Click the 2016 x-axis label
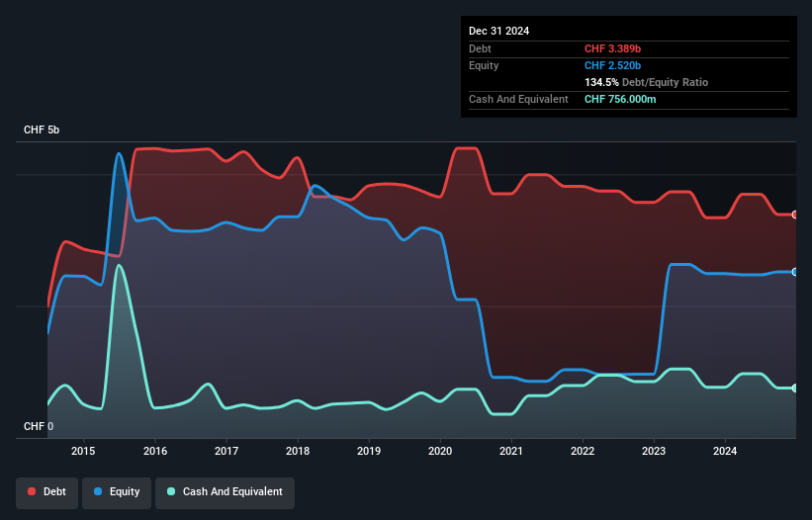The width and height of the screenshot is (812, 520). tap(155, 451)
